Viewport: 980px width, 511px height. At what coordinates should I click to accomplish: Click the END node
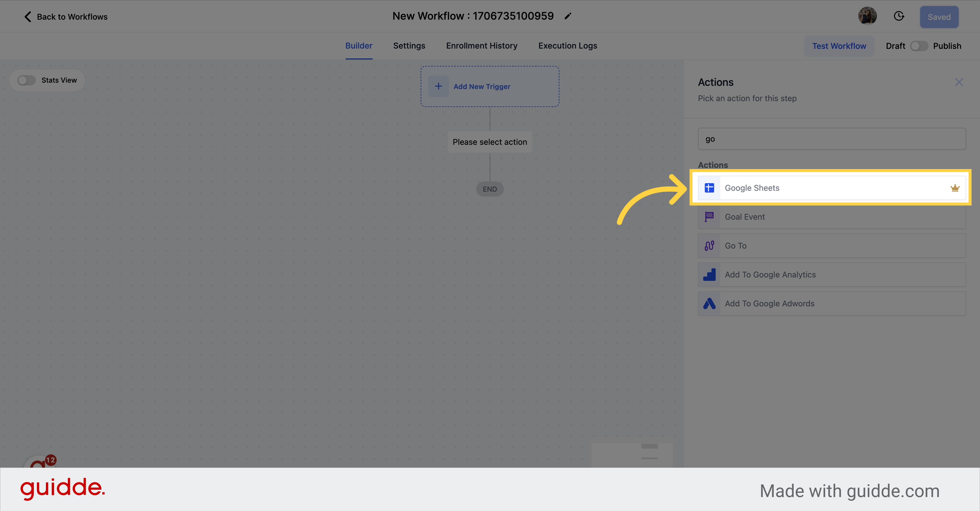coord(490,189)
